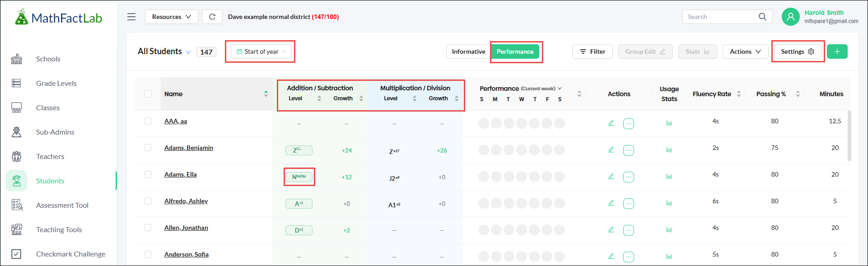Viewport: 868px width, 266px height.
Task: Click into the Search input field
Action: (720, 17)
